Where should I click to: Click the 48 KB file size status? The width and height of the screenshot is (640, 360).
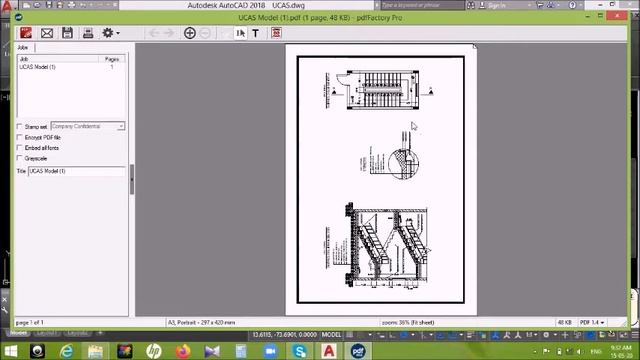(x=565, y=322)
